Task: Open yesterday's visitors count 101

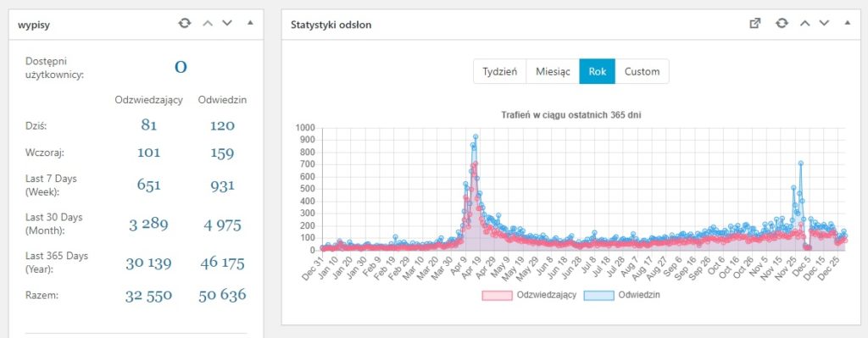Action: (x=149, y=152)
